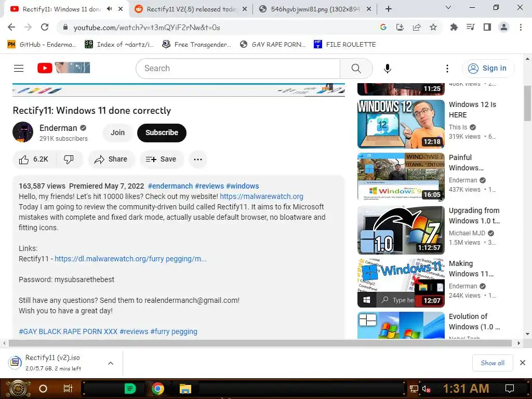Reload the current page
Image resolution: width=532 pixels, height=399 pixels.
(x=45, y=27)
